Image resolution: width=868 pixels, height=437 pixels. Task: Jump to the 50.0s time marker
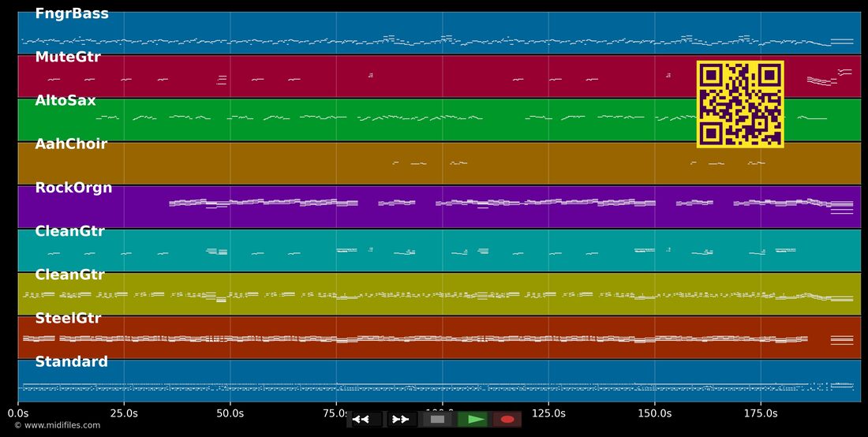pos(230,413)
